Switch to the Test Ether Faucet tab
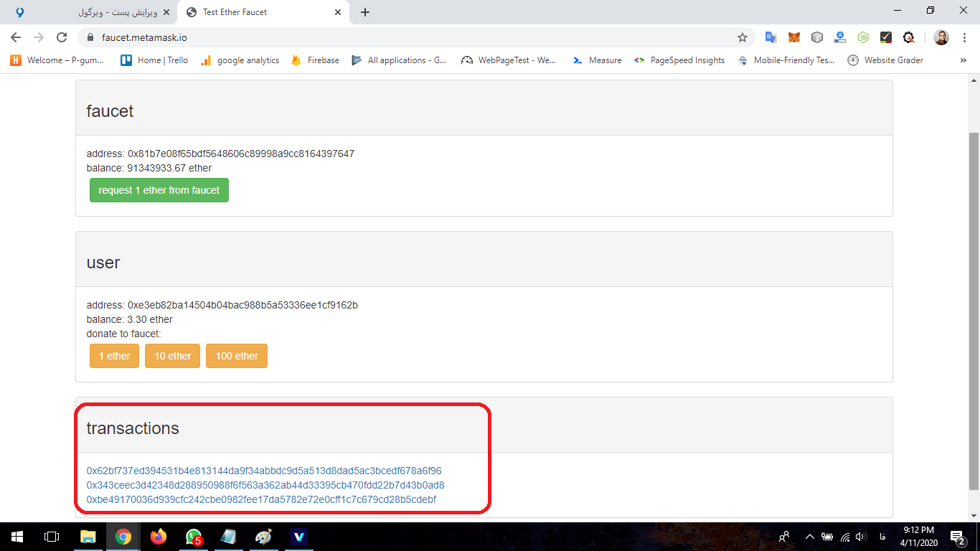The width and height of the screenshot is (980, 551). [x=258, y=12]
